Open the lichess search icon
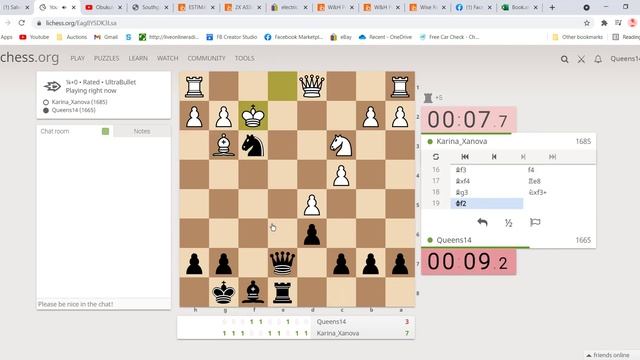The image size is (640, 360). [564, 59]
